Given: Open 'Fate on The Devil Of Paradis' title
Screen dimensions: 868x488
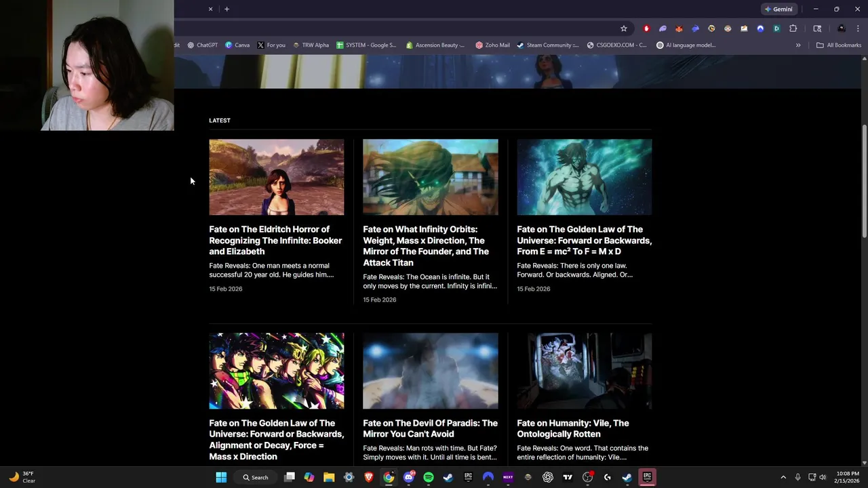Looking at the screenshot, I should 430,428.
